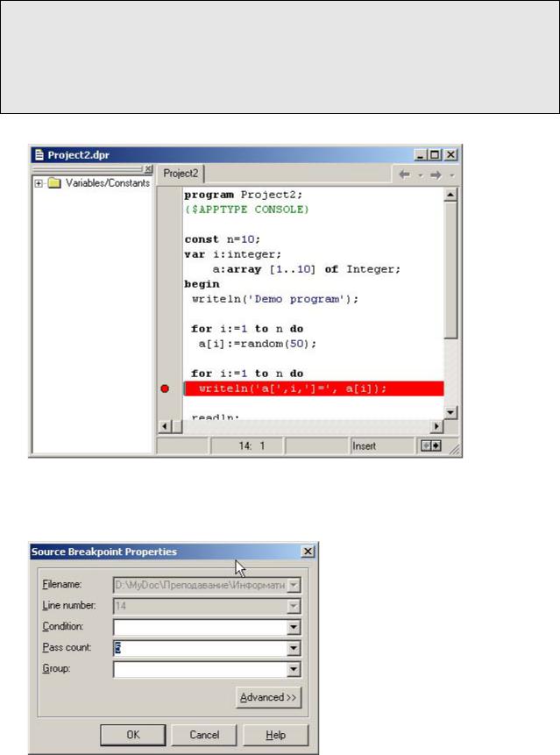560x755 pixels.
Task: Close the Project2.dpr window
Action: 450,155
